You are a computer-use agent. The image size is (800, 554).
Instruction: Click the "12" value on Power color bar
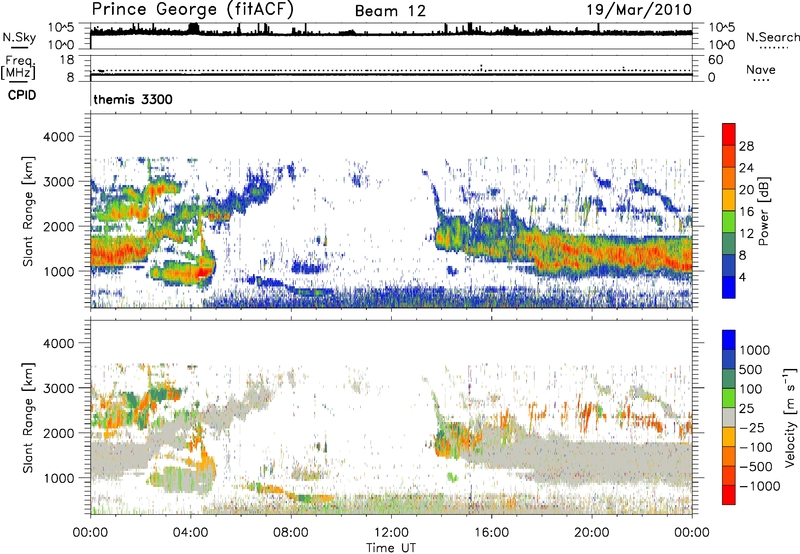(x=746, y=234)
